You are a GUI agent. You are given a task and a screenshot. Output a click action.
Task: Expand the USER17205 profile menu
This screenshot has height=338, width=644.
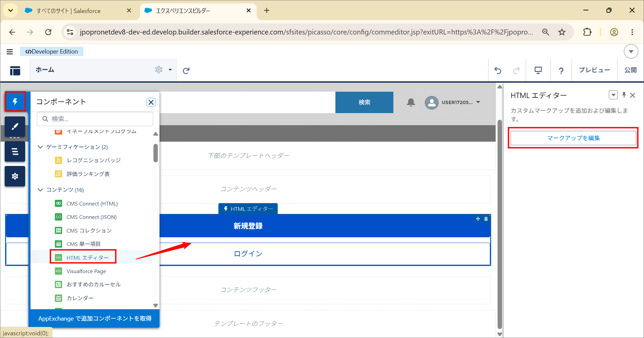coord(478,102)
